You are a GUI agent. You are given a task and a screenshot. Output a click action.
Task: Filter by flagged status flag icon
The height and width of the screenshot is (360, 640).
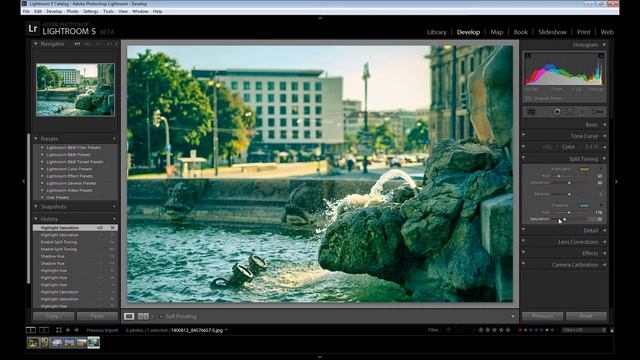[448, 330]
